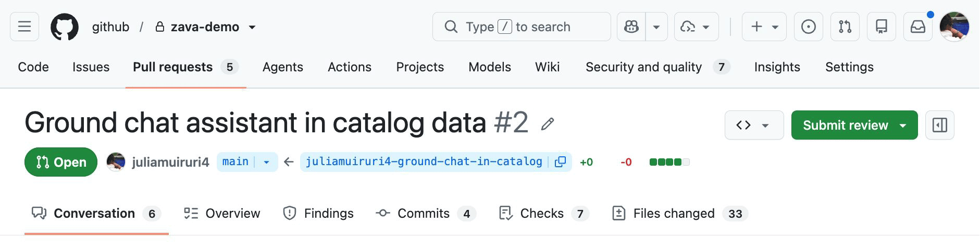The image size is (980, 249).
Task: Expand the Submit review dropdown arrow
Action: 903,126
